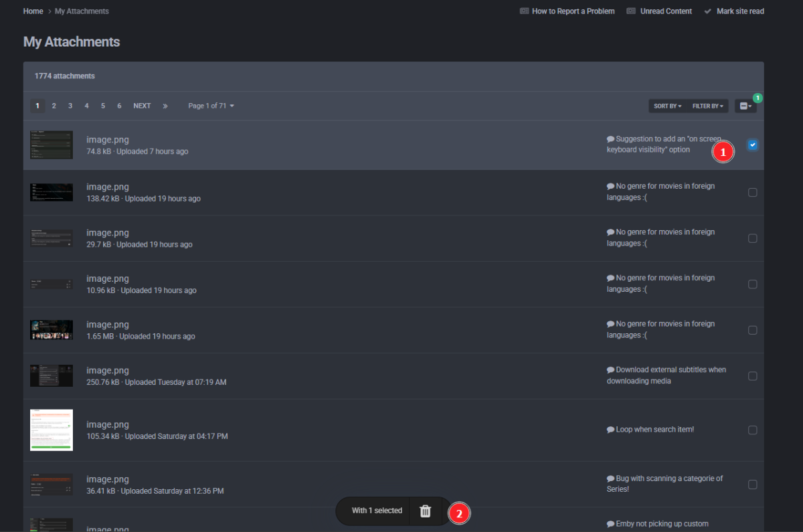The height and width of the screenshot is (532, 803).
Task: Open thumbnail of 105.34 kB image
Action: pos(52,430)
